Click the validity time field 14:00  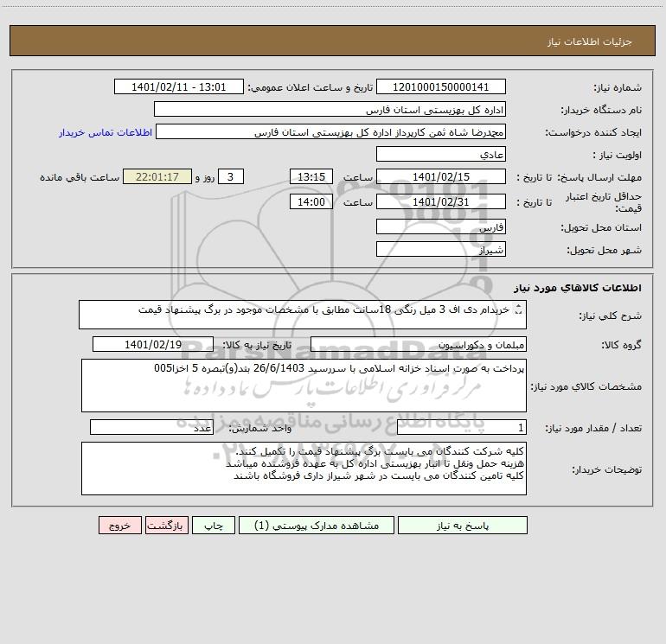(x=311, y=201)
